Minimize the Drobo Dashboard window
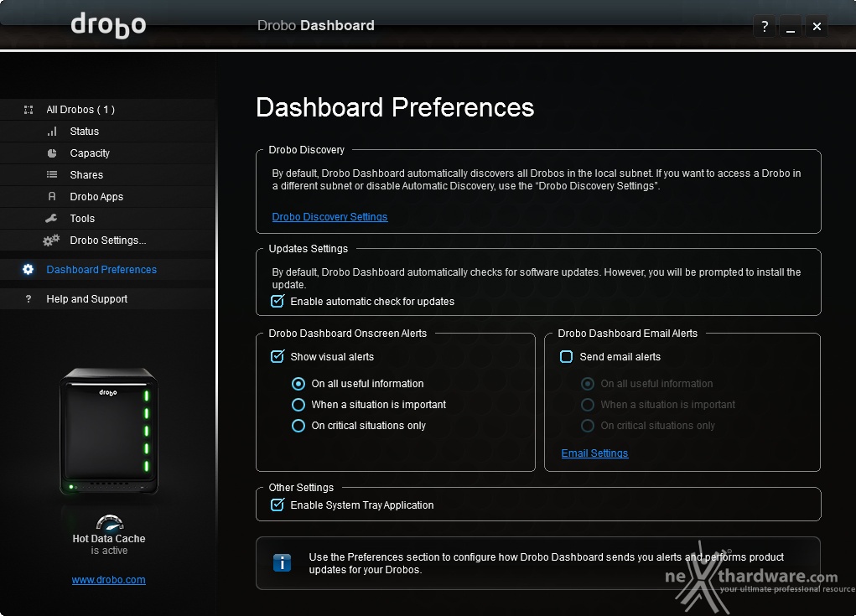The image size is (856, 616). coord(790,26)
